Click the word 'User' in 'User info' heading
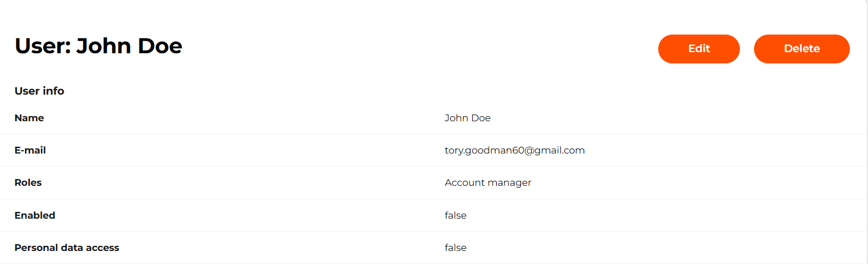 [x=27, y=91]
